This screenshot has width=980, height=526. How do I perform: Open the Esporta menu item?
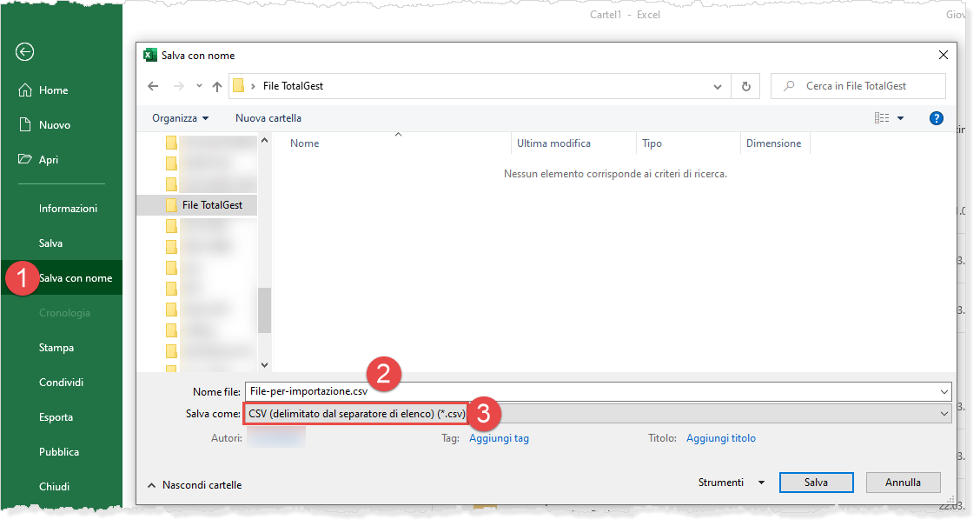click(x=56, y=417)
